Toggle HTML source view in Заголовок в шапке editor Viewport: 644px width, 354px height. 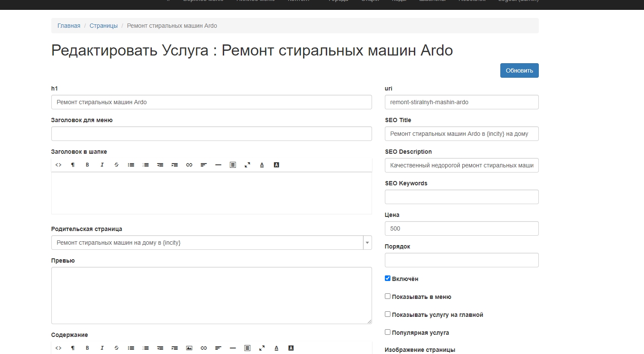59,165
